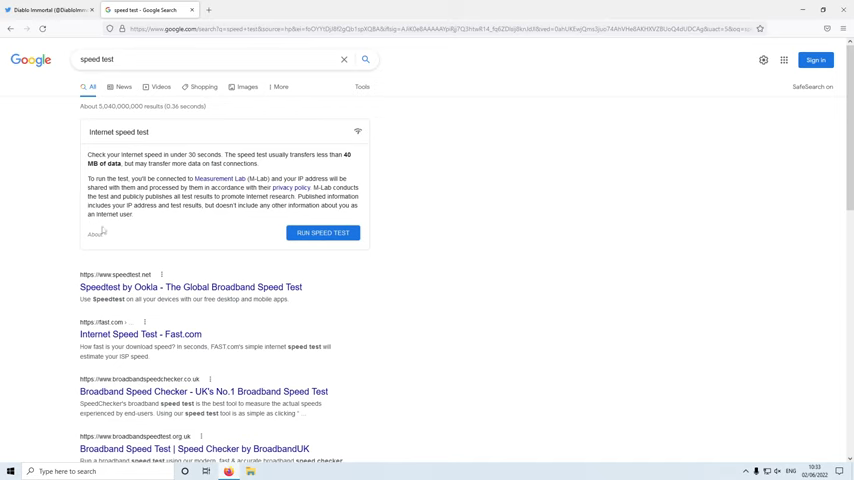The height and width of the screenshot is (480, 854).
Task: Close the Diablo Immortal tab
Action: coord(92,10)
